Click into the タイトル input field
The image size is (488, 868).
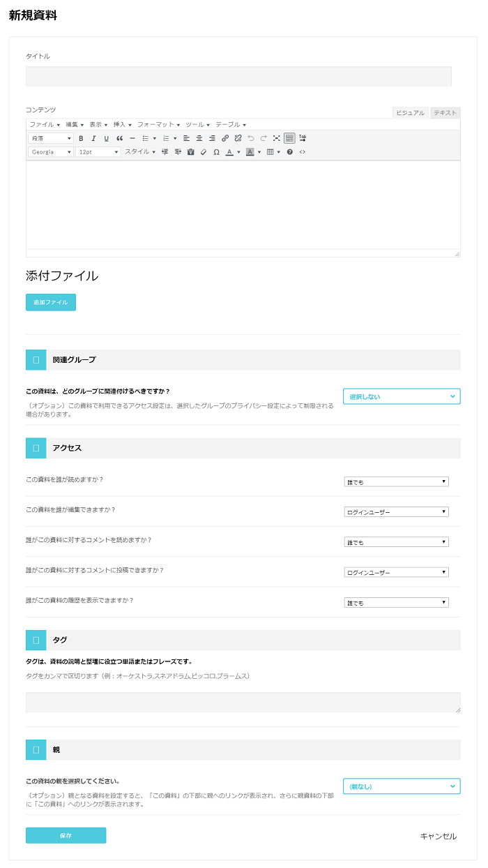[x=238, y=76]
